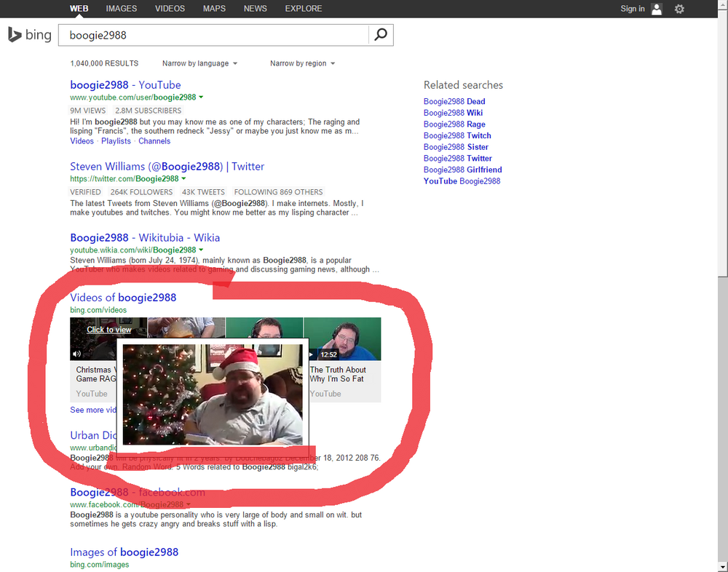Open The Truth About Why I'm So Fat title
This screenshot has height=572, width=728.
pyautogui.click(x=338, y=374)
